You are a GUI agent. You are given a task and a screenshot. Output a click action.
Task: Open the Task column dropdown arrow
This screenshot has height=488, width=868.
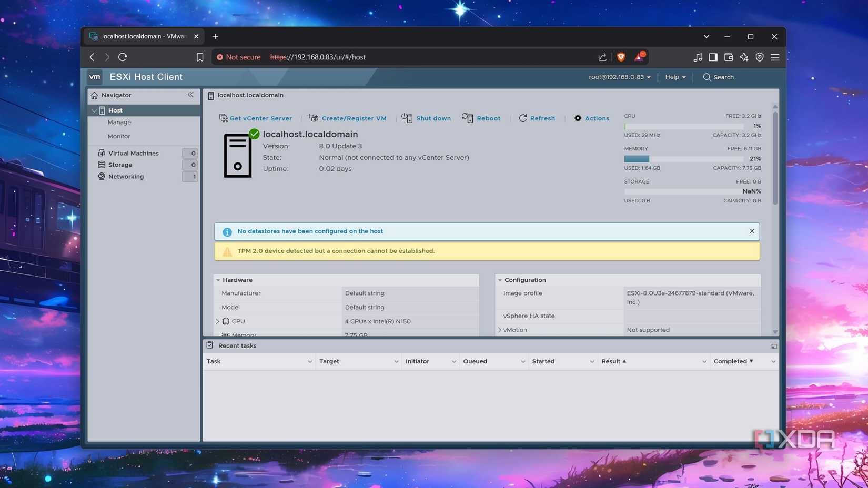309,362
